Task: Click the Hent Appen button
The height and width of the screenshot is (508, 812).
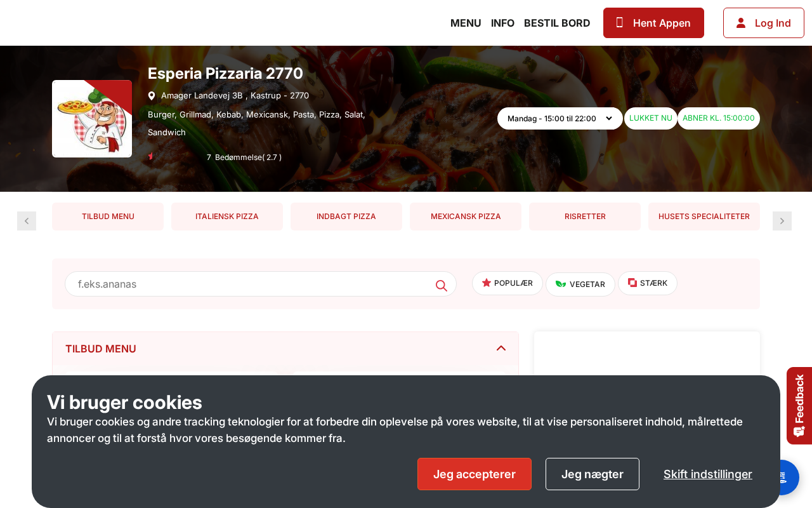Action: [653, 23]
